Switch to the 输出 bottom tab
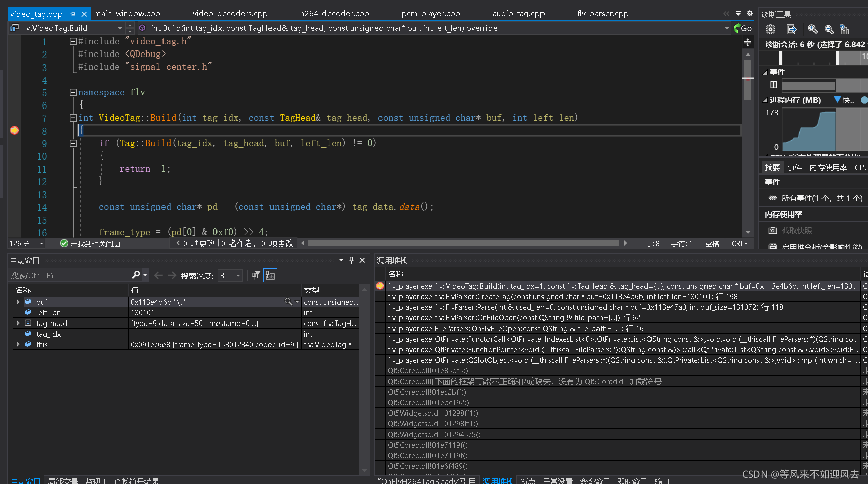 click(662, 480)
